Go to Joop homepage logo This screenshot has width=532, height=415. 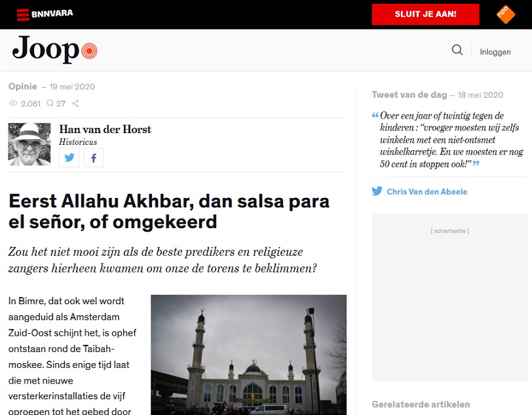[x=54, y=50]
